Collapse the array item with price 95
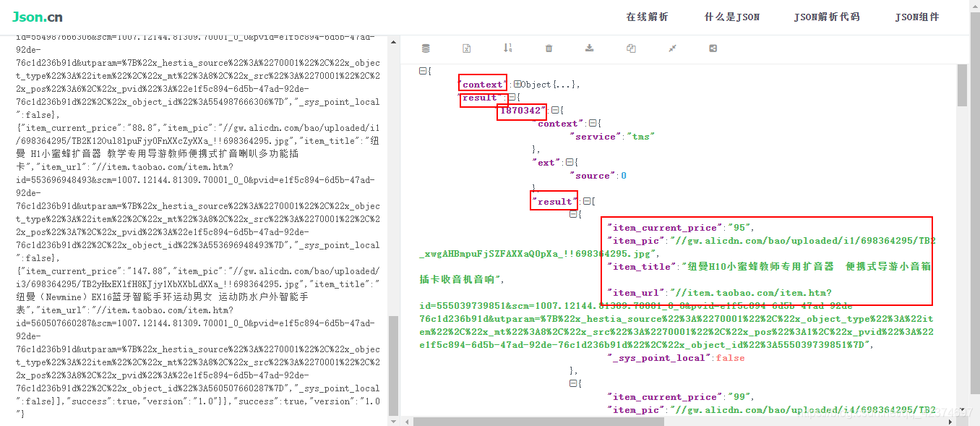Image resolution: width=980 pixels, height=426 pixels. coord(573,215)
